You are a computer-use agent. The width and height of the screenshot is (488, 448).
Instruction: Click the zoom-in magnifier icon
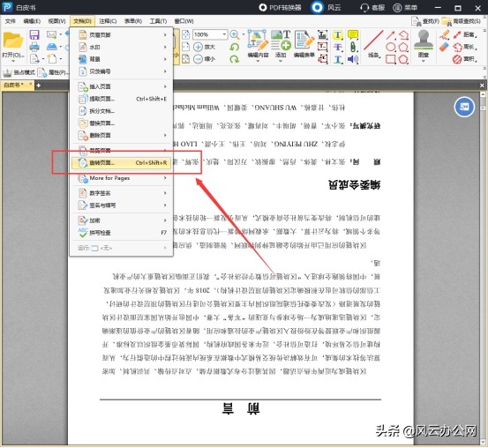click(x=235, y=35)
